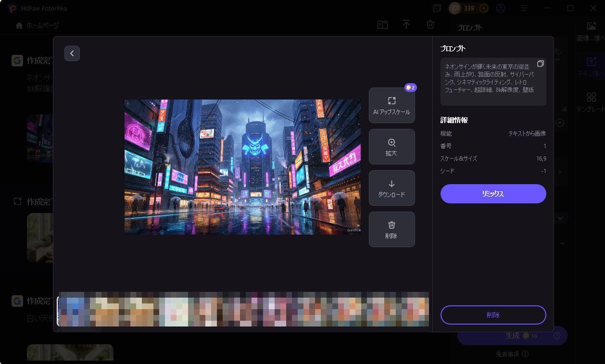The image size is (605, 364).
Task: Open the user account profile icon
Action: tap(501, 8)
